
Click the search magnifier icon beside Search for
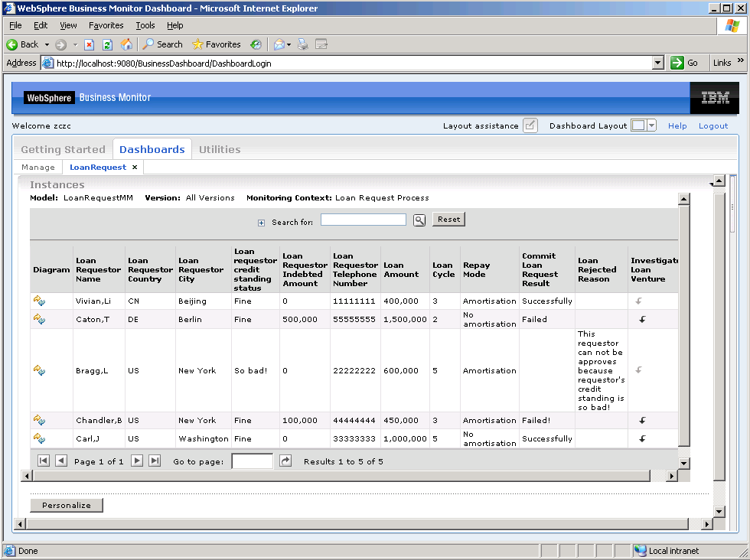point(419,220)
